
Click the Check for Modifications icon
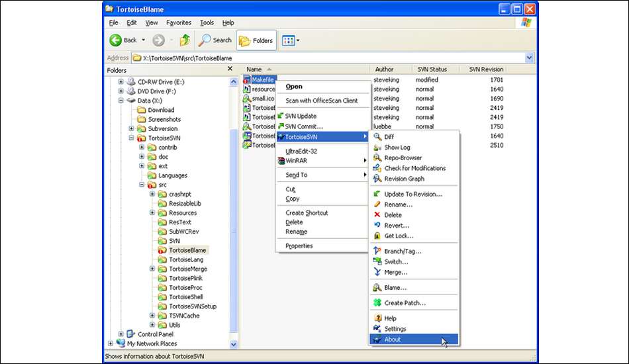click(377, 168)
